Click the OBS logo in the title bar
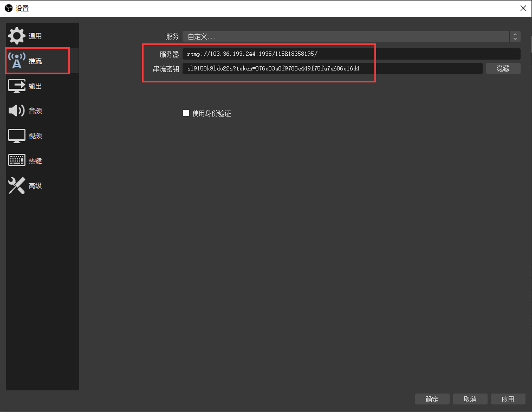The width and height of the screenshot is (532, 412). coord(8,8)
